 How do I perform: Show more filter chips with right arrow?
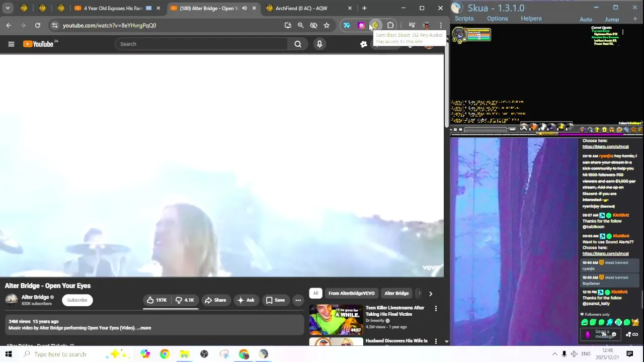pos(430,293)
